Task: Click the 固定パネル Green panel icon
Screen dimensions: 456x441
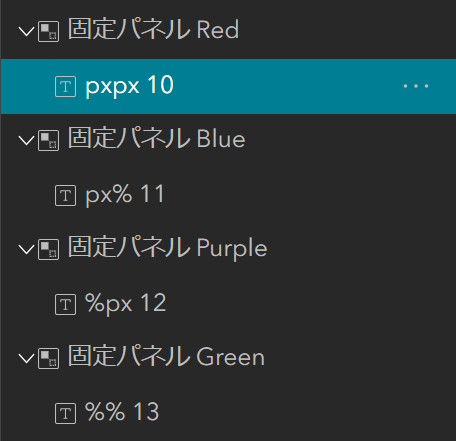Action: (49, 358)
